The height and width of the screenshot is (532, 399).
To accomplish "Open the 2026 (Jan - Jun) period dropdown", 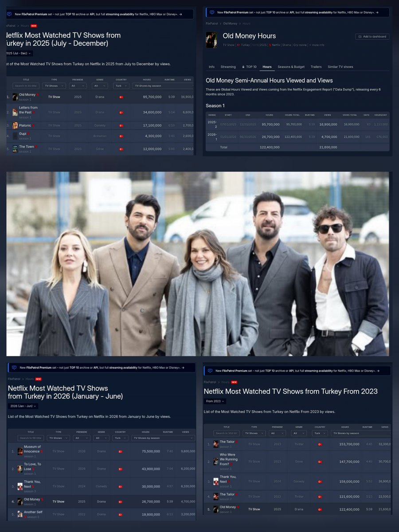I will pyautogui.click(x=23, y=406).
